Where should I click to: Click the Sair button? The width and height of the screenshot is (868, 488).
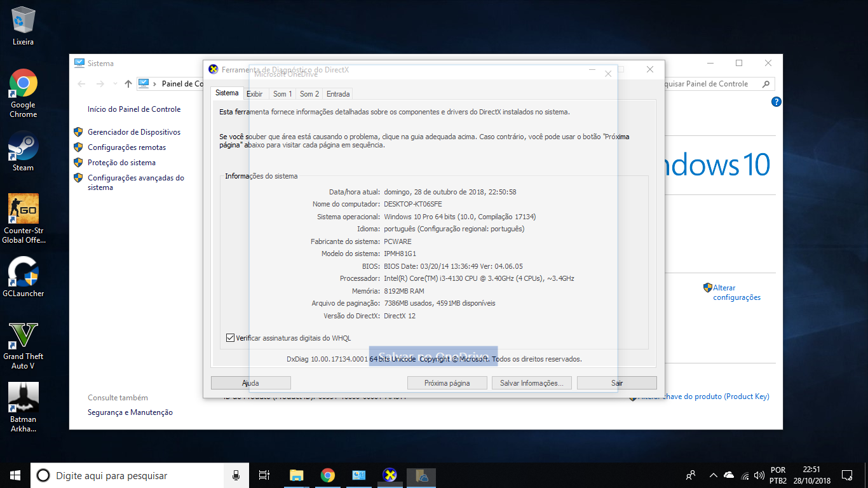coord(617,383)
